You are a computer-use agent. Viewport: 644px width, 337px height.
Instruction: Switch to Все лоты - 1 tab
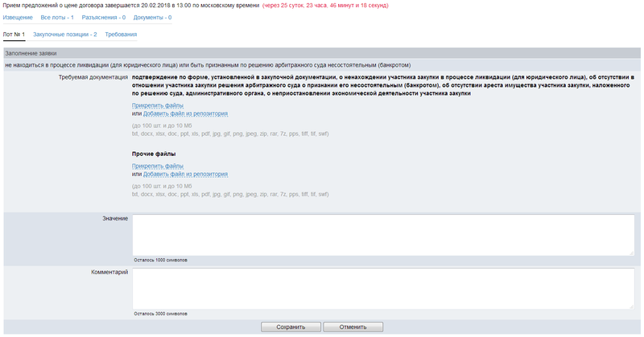point(57,17)
